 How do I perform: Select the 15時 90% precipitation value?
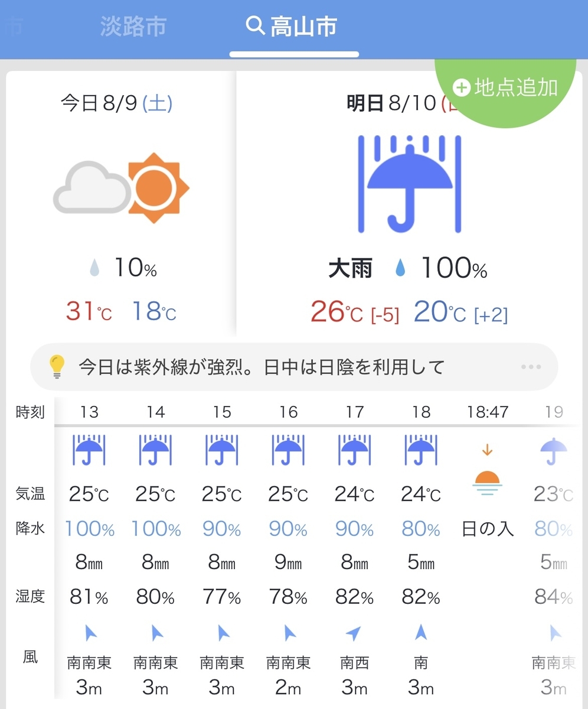221,529
